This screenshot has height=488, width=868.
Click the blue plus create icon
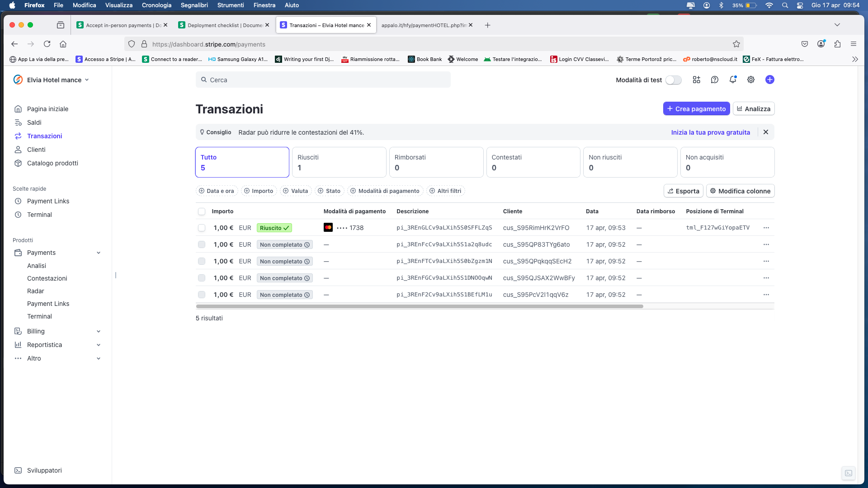click(769, 80)
